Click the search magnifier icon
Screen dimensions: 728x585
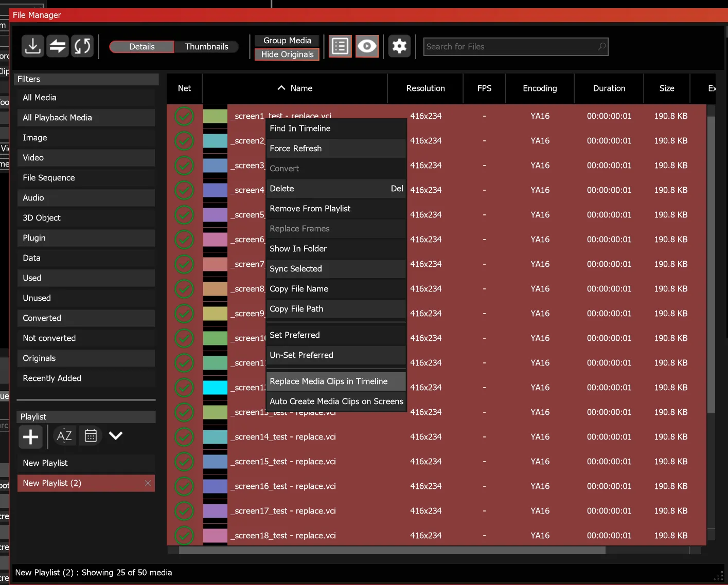coord(601,47)
